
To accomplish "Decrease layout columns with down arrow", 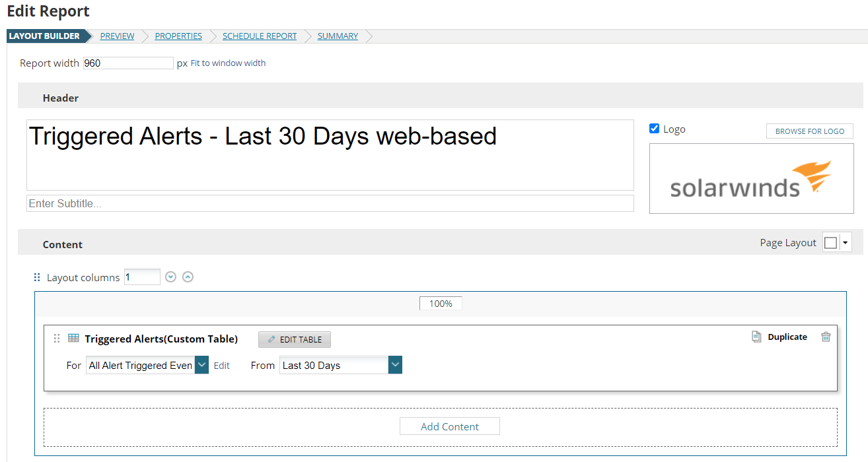I will click(171, 277).
